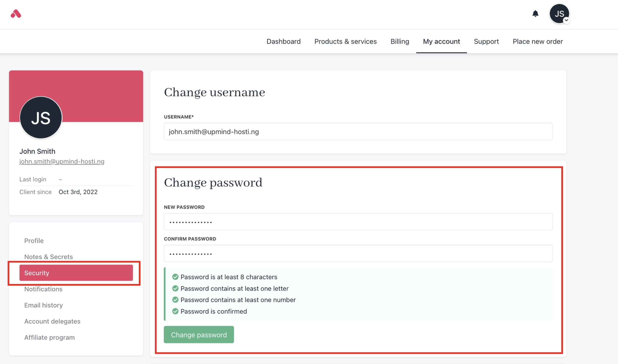This screenshot has width=618, height=364.
Task: Click the john.smith@upmind-hosti.ng email link
Action: [x=62, y=161]
